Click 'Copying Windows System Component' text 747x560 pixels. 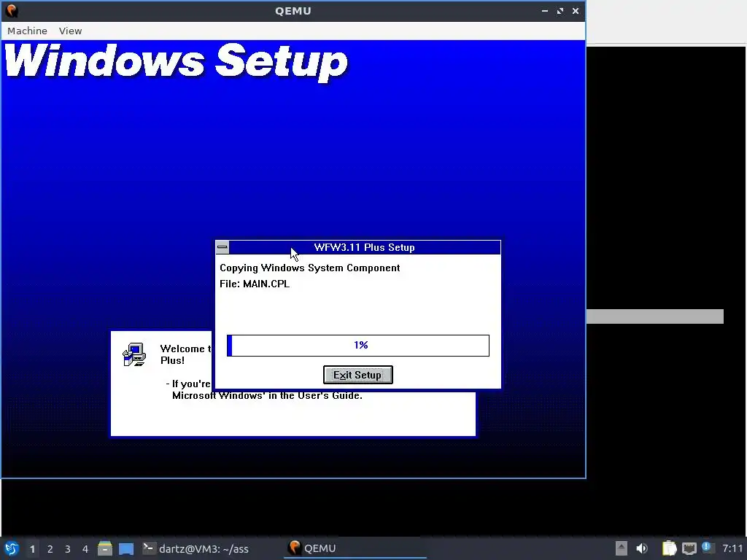(309, 268)
